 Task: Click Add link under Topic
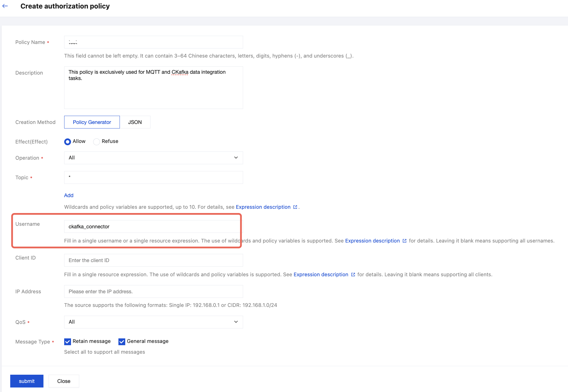[x=69, y=195]
